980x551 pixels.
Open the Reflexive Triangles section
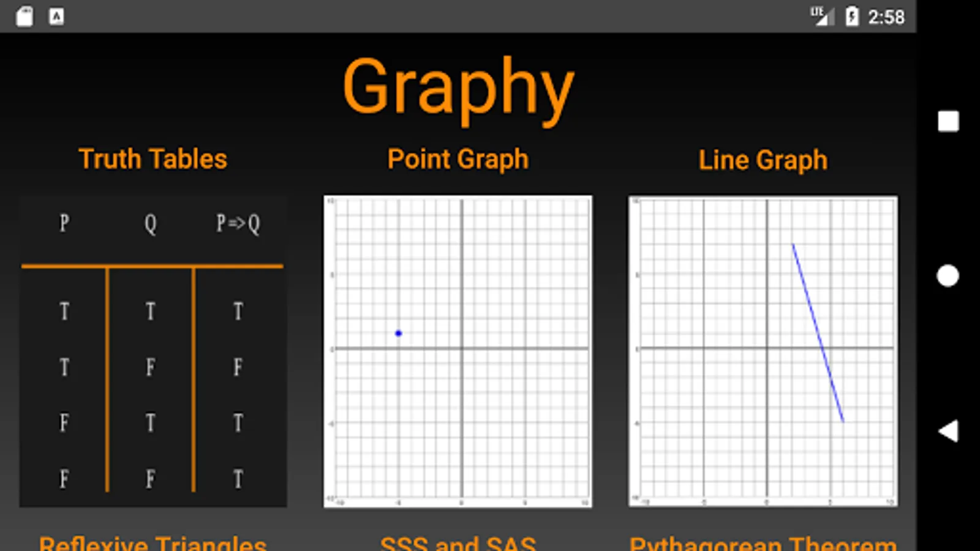tap(153, 543)
